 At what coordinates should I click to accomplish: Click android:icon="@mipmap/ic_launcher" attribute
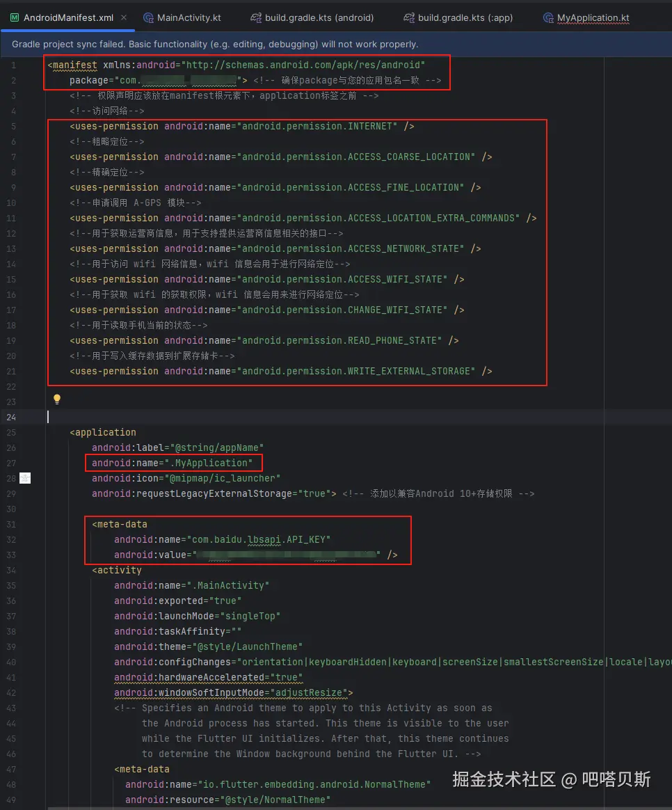[186, 478]
